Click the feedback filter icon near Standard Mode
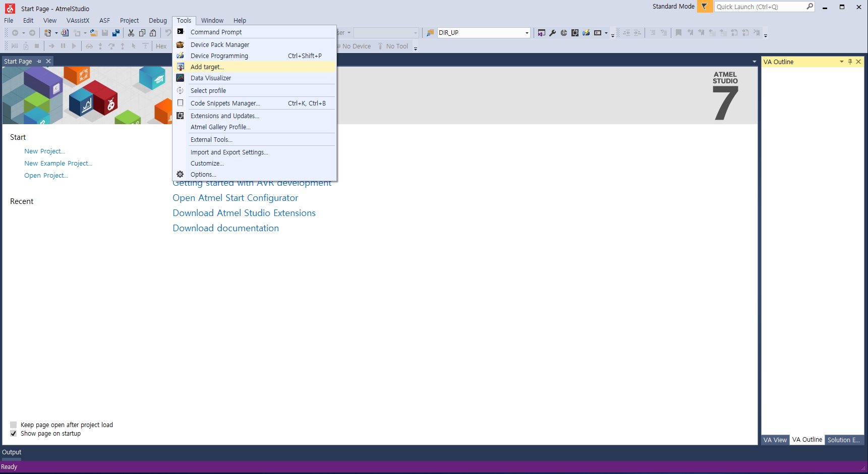Viewport: 868px width, 474px height. [705, 7]
